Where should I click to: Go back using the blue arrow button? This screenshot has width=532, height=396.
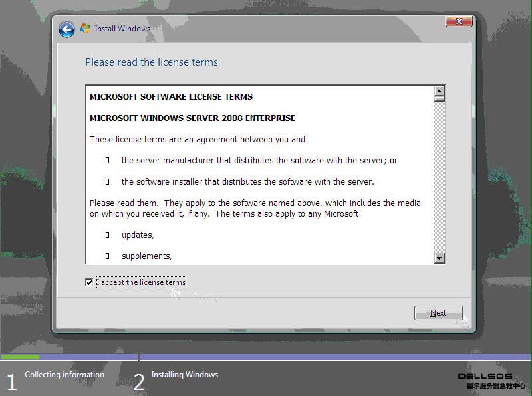click(x=66, y=29)
